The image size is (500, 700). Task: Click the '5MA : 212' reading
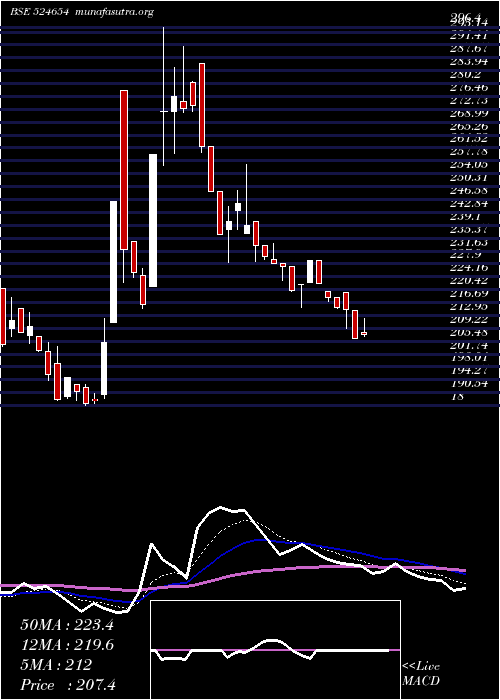click(x=56, y=665)
